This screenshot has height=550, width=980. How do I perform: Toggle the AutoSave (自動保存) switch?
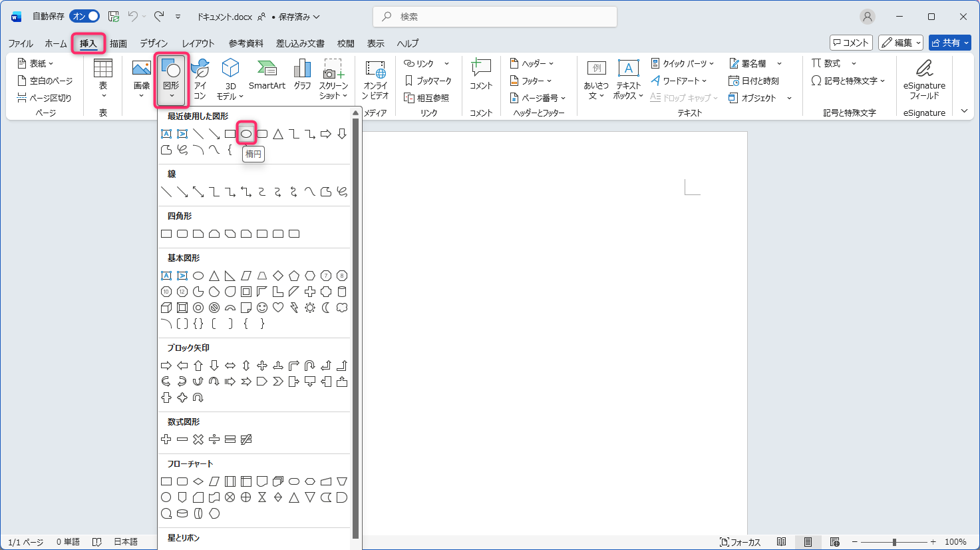click(x=85, y=16)
